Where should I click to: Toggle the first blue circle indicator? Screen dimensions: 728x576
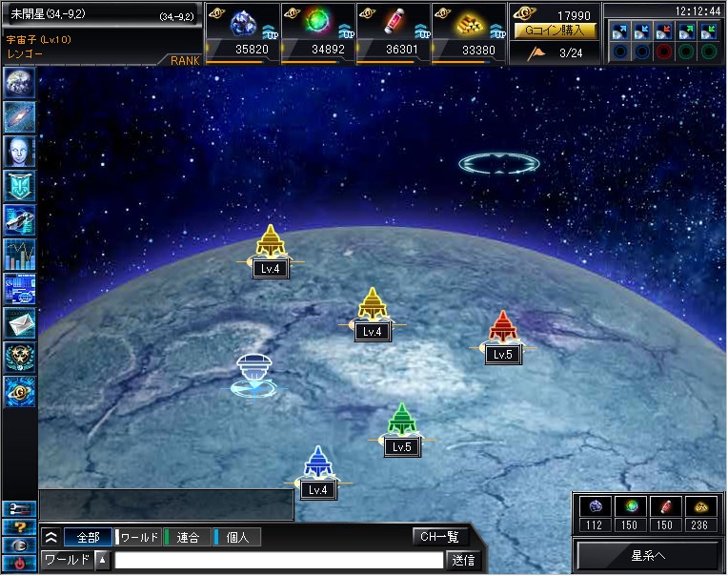[619, 51]
